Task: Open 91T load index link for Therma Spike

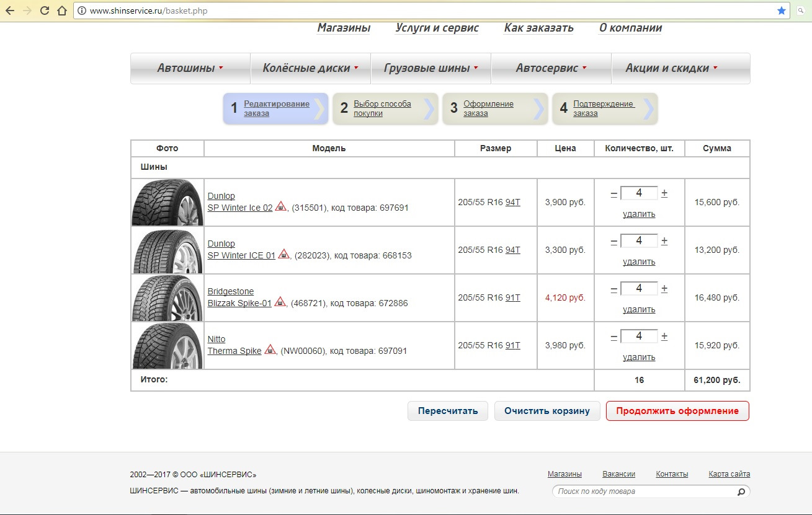Action: coord(513,345)
